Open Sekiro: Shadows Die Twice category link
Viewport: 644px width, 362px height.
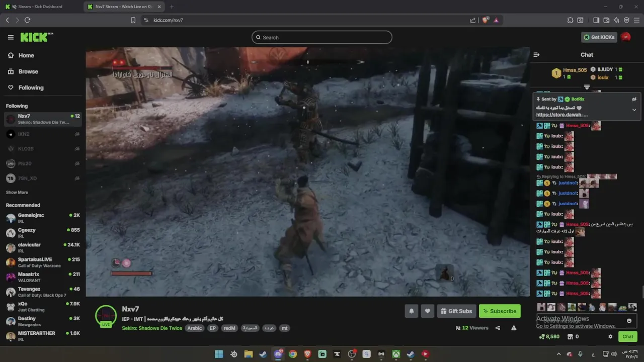pos(152,328)
